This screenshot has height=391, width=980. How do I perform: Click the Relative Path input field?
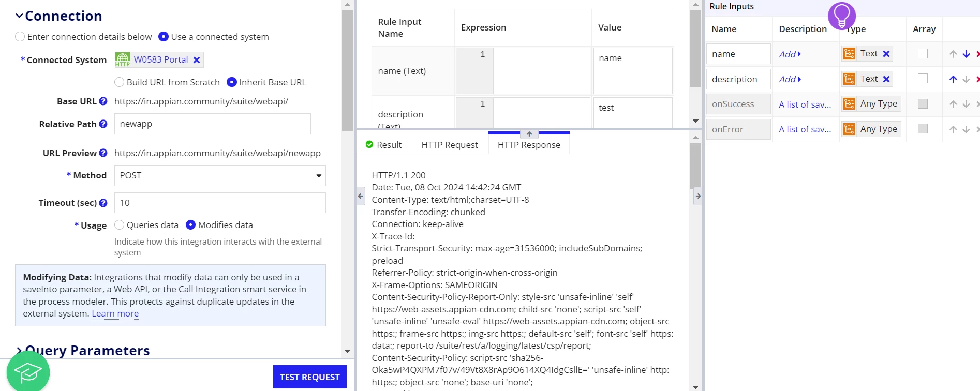click(213, 124)
